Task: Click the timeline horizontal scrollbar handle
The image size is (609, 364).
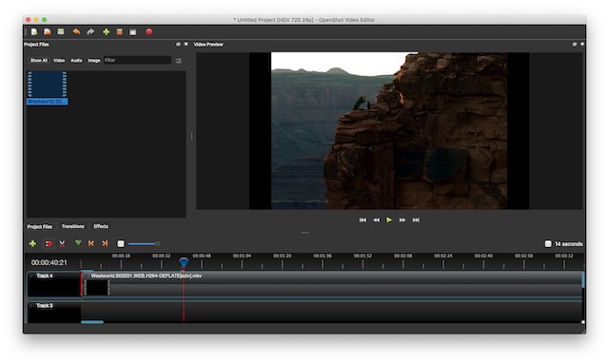Action: pos(92,322)
